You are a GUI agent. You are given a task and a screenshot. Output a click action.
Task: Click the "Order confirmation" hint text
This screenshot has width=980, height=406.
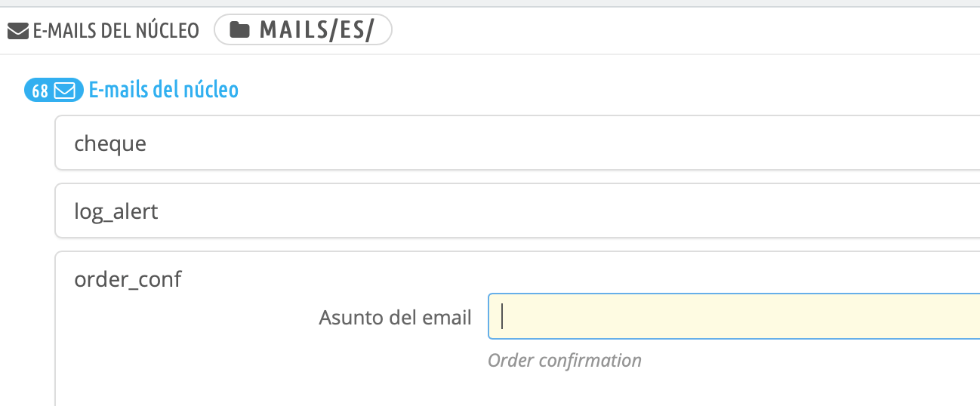(x=564, y=361)
